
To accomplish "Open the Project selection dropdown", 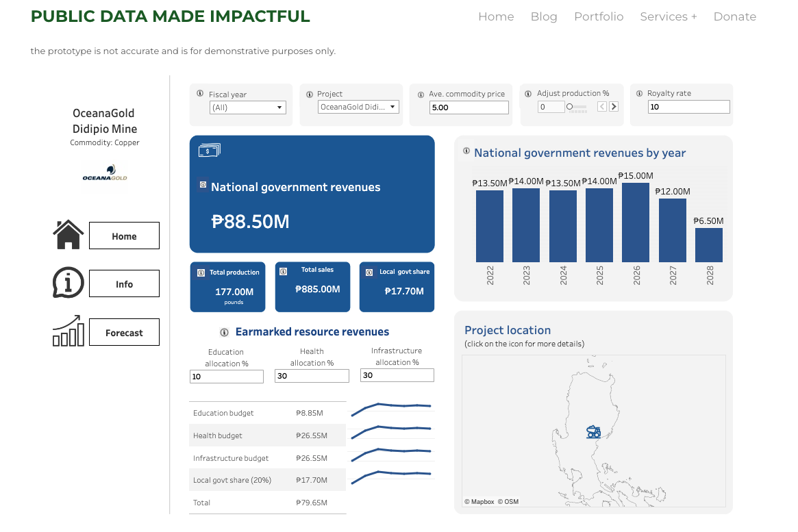I will coord(359,107).
